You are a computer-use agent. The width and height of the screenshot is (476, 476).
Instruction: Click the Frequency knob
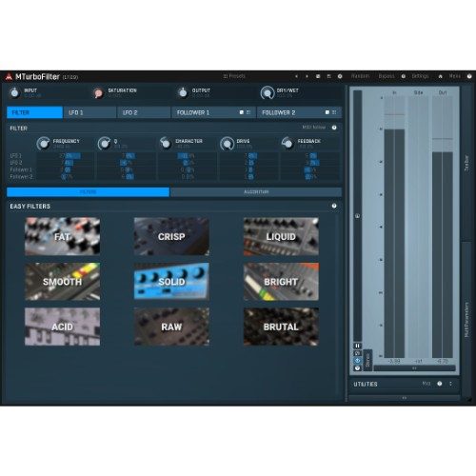click(43, 144)
